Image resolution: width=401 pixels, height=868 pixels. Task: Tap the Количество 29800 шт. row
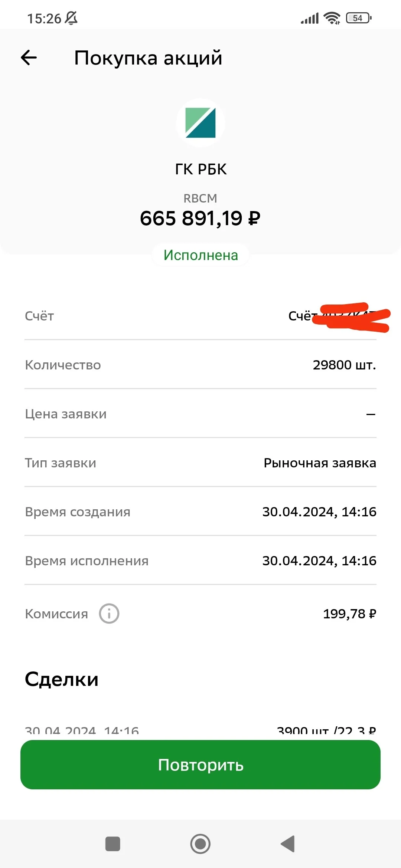click(x=200, y=365)
